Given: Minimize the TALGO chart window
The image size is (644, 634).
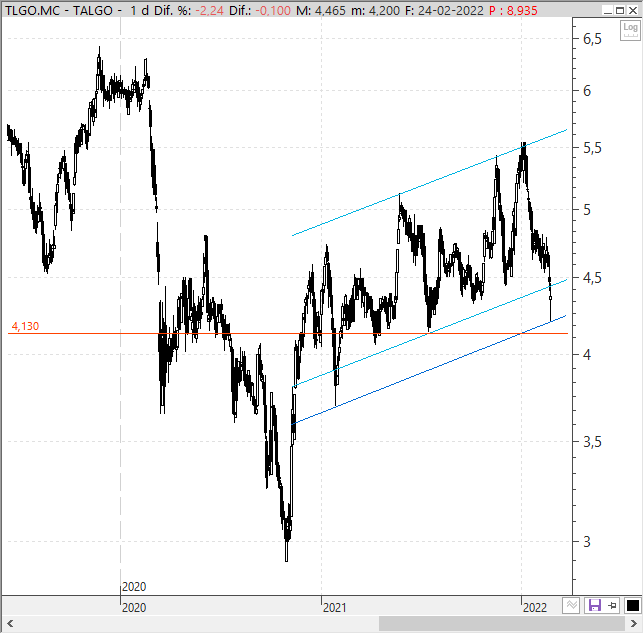Looking at the screenshot, I should pyautogui.click(x=607, y=10).
